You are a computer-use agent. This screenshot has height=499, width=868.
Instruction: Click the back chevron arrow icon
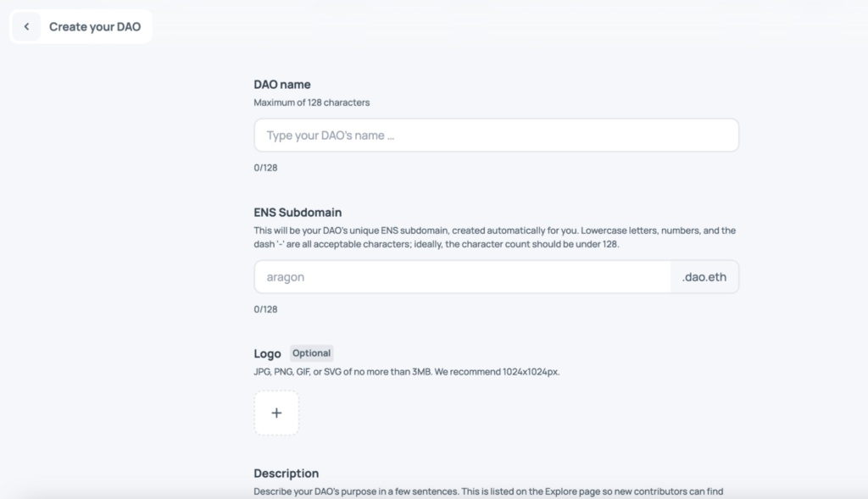(x=26, y=27)
